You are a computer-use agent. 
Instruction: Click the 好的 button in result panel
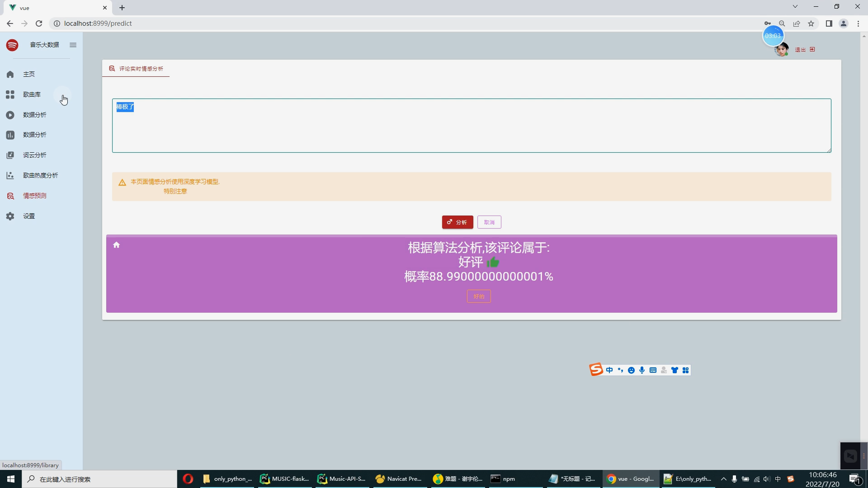[x=479, y=296]
